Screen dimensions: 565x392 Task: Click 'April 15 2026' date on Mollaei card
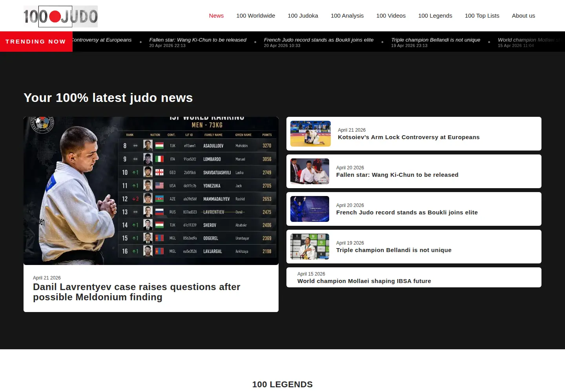311,274
